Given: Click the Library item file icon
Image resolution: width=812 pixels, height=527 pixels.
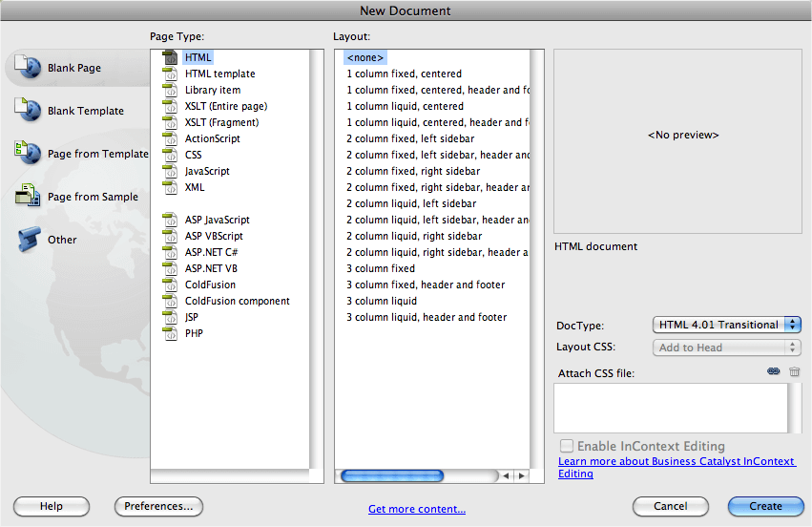Looking at the screenshot, I should pos(171,90).
